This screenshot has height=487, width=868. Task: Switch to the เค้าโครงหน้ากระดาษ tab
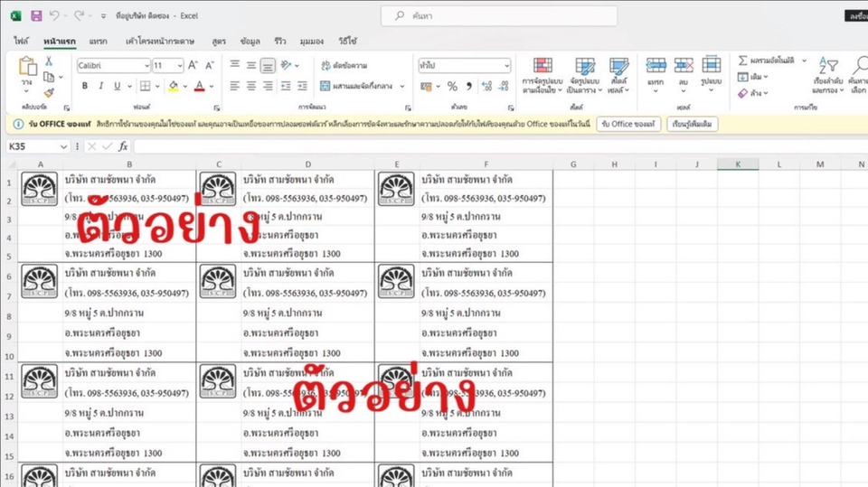159,41
